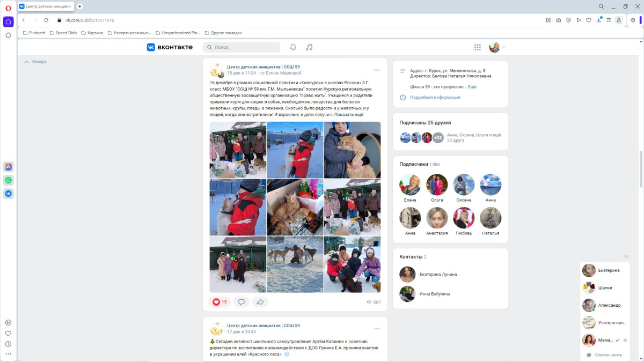Open chat with Александр
Screen dimensions: 644x362
click(604, 305)
